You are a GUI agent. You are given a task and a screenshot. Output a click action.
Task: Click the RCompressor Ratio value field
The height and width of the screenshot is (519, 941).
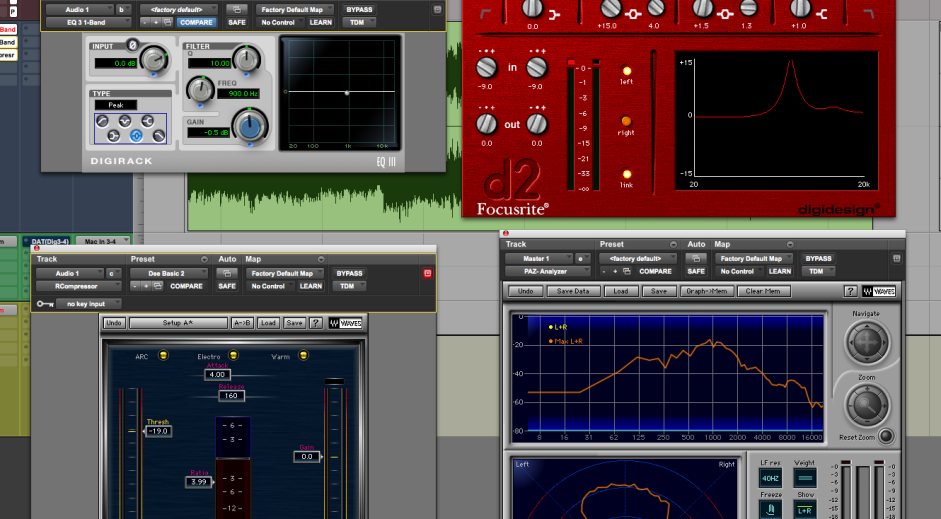click(198, 482)
